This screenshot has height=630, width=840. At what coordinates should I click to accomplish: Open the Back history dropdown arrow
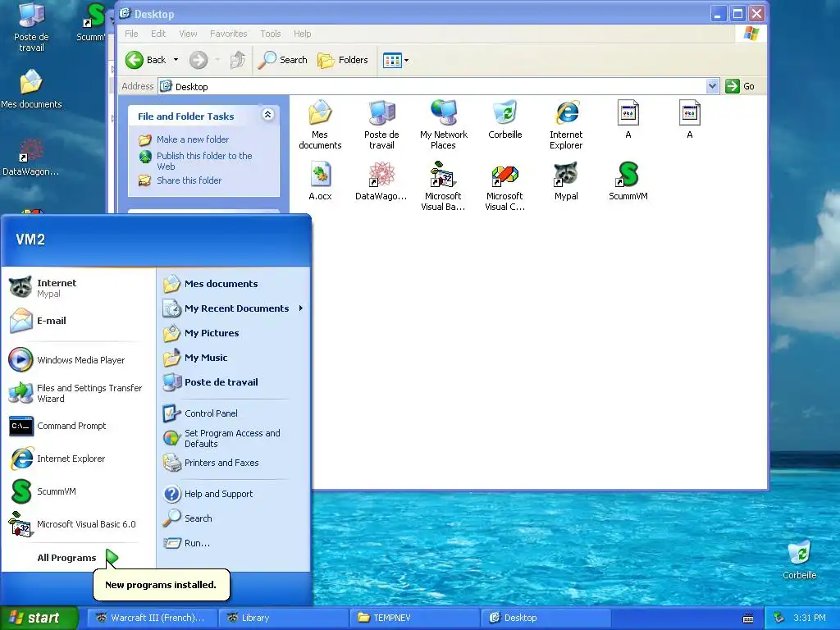point(176,60)
